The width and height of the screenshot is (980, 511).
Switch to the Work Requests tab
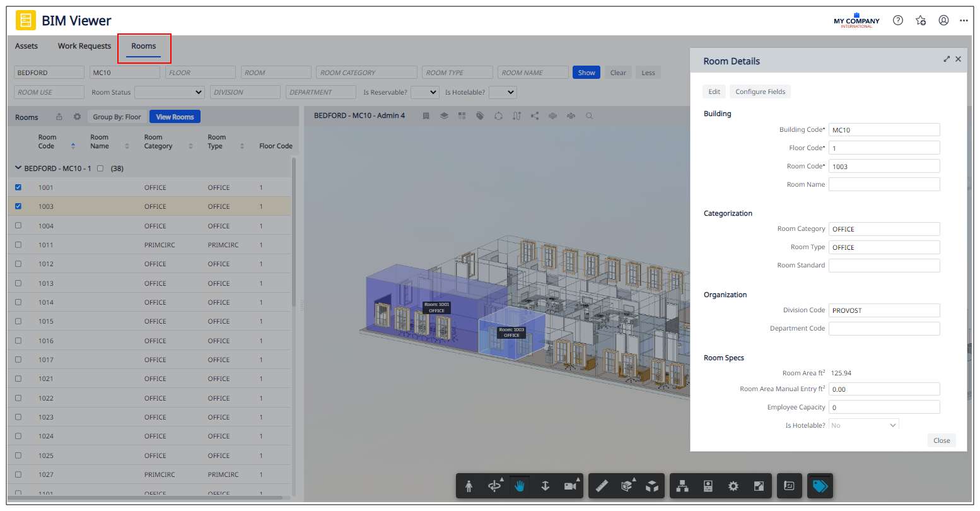click(85, 46)
